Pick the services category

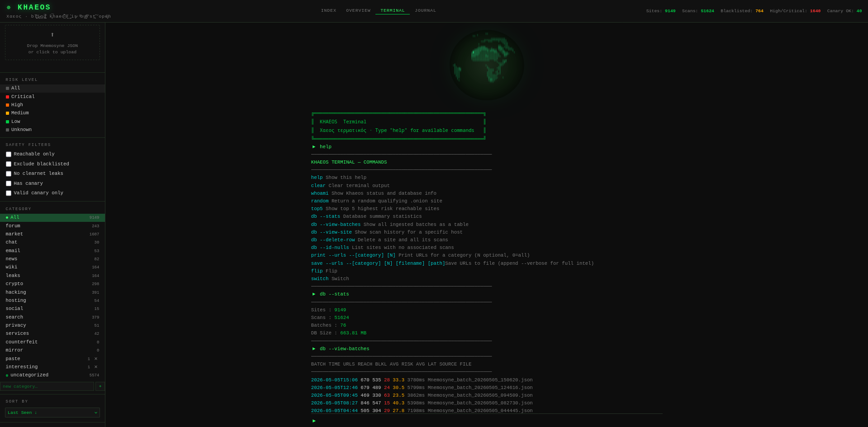(x=52, y=333)
